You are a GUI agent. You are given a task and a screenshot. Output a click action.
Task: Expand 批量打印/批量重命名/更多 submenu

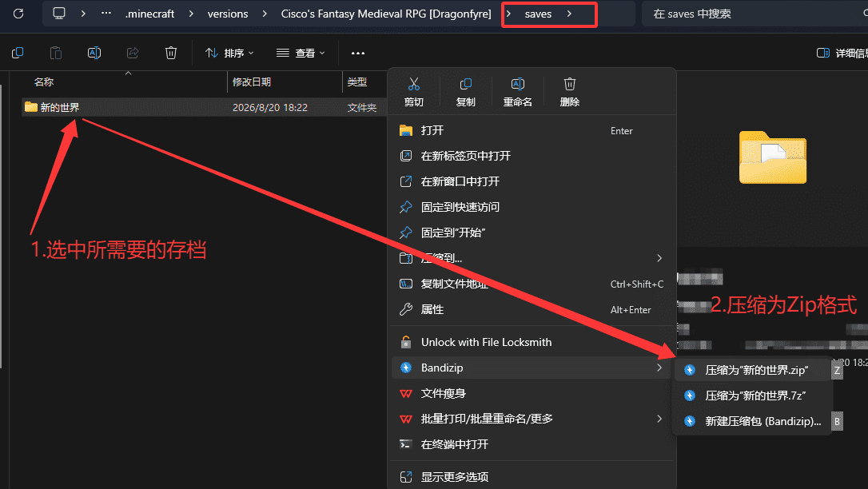[532, 419]
